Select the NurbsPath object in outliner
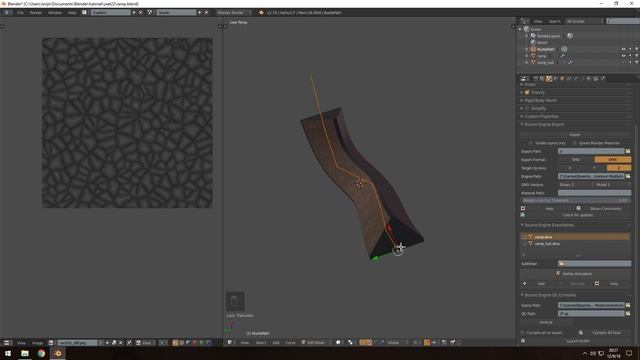The height and width of the screenshot is (360, 640). (546, 49)
